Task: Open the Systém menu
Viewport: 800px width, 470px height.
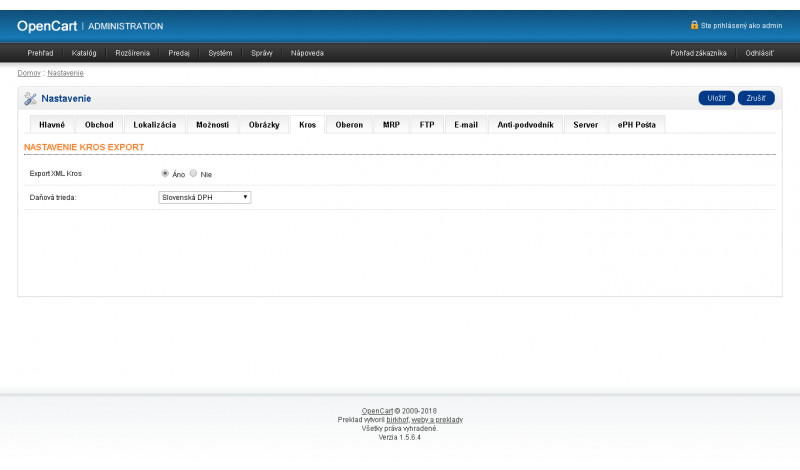Action: click(x=220, y=53)
